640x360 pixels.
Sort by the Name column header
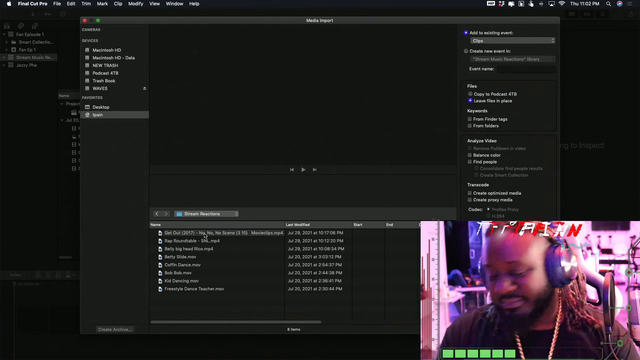coord(217,224)
